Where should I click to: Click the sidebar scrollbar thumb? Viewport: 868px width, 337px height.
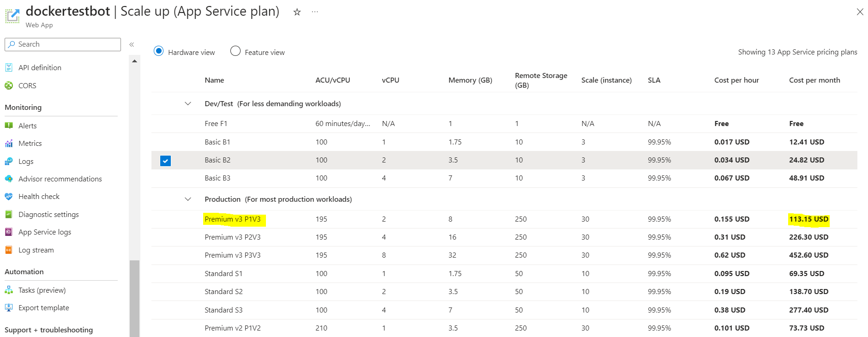[134, 299]
